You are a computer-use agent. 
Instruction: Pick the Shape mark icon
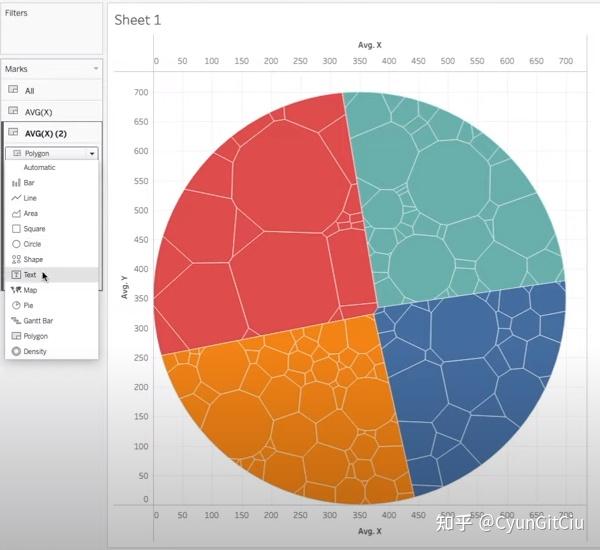(16, 259)
